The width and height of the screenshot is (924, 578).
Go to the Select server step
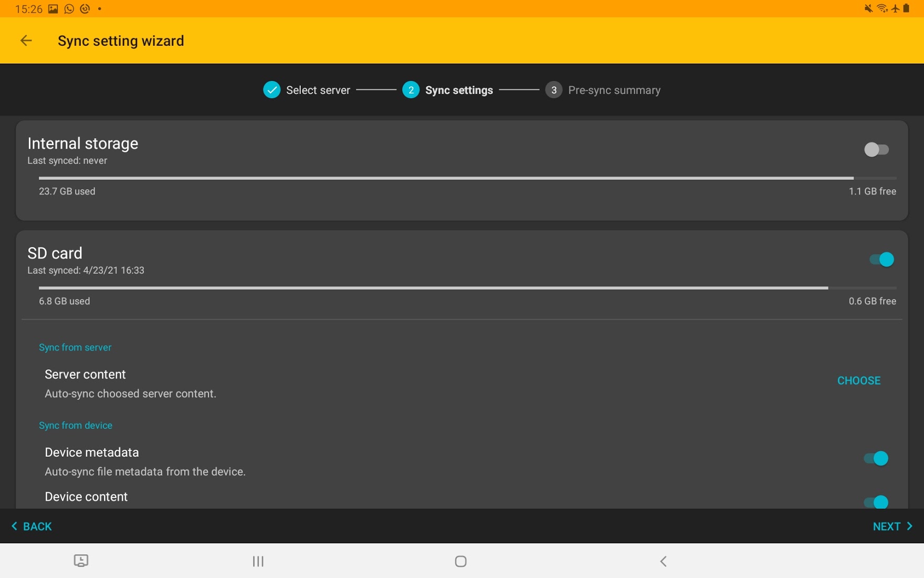point(318,90)
